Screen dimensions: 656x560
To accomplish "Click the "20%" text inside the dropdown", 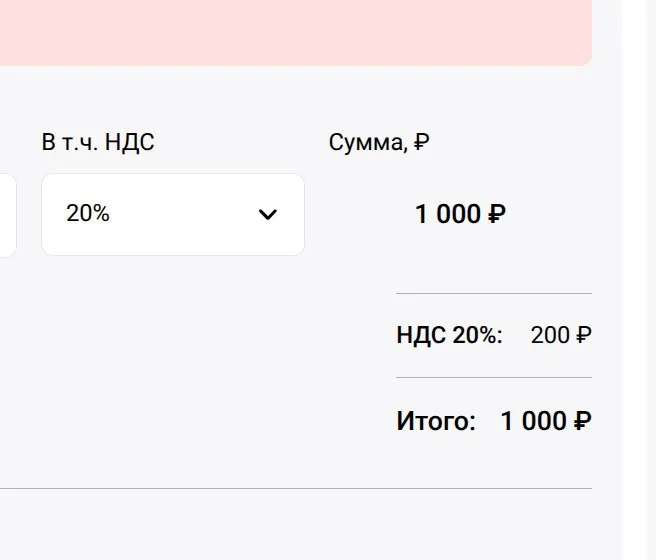I will coord(88,214).
